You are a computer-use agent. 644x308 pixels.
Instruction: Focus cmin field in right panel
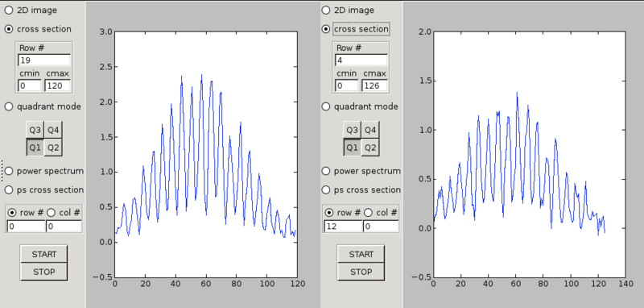[x=347, y=85]
